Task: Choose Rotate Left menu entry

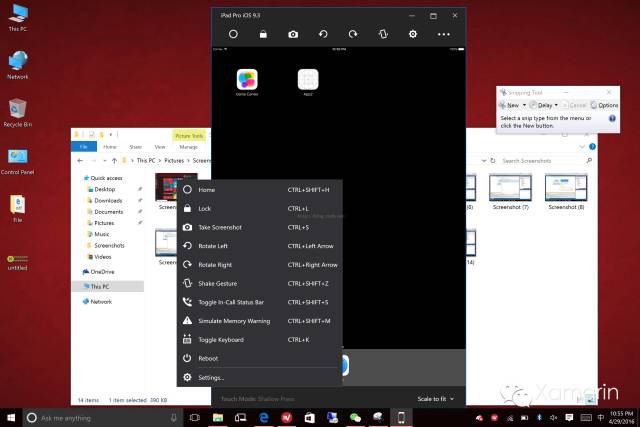Action: pos(260,246)
